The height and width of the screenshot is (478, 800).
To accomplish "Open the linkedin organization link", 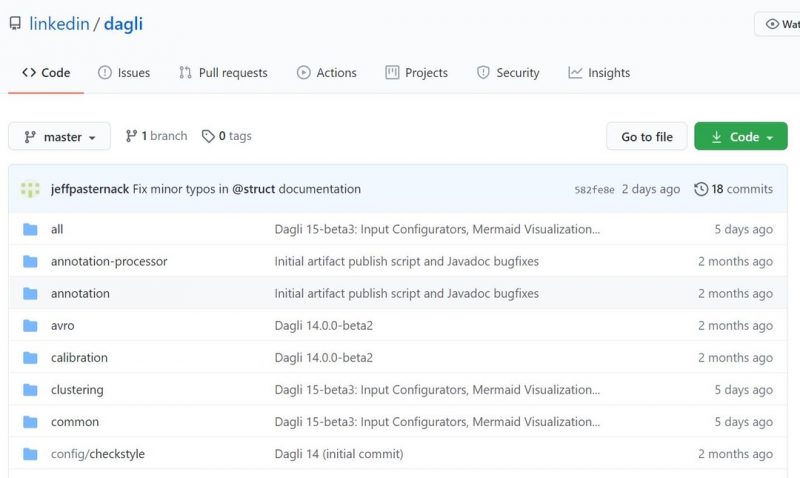I will tap(59, 24).
